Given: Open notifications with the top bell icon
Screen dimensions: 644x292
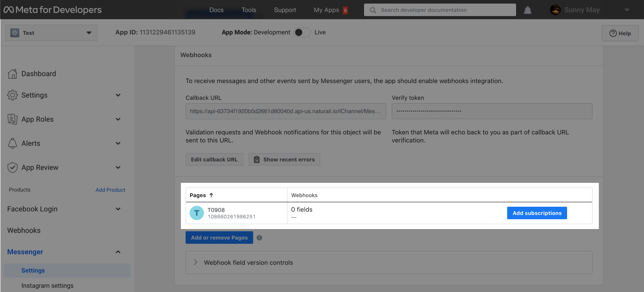Looking at the screenshot, I should point(527,10).
